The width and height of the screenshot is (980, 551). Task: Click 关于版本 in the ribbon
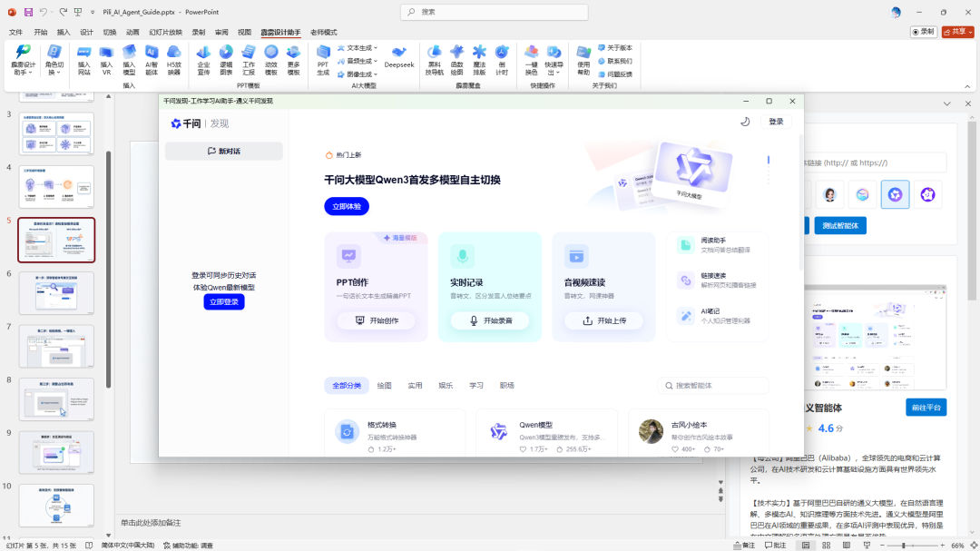tap(615, 47)
